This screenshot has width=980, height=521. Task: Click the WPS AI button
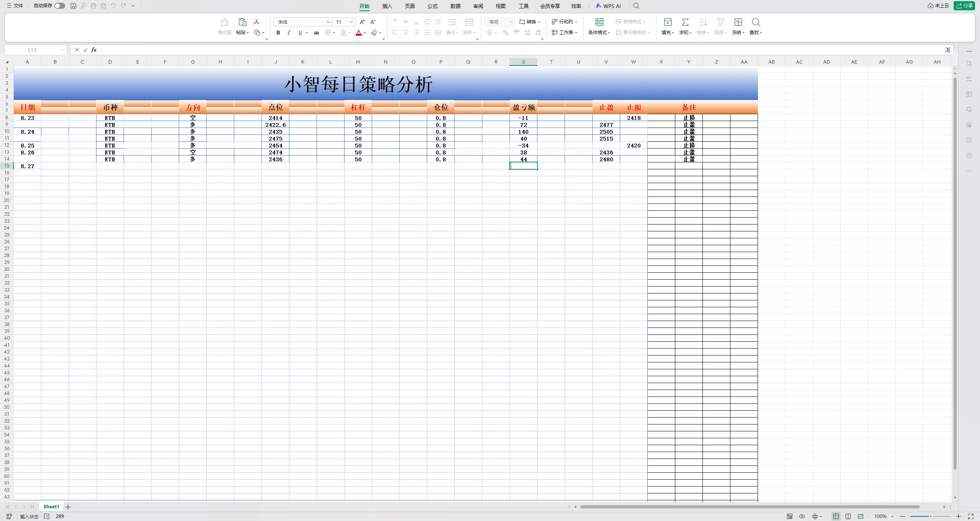point(608,6)
